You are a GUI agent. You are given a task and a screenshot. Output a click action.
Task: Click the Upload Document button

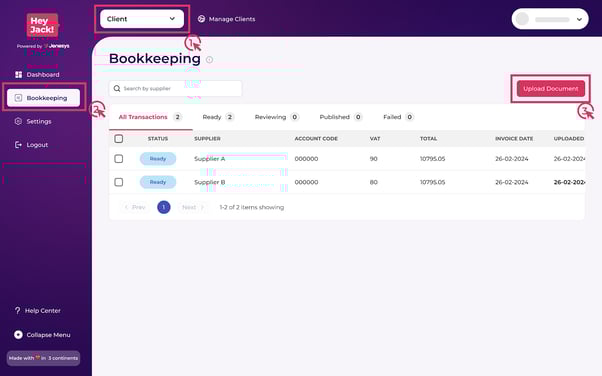point(551,89)
